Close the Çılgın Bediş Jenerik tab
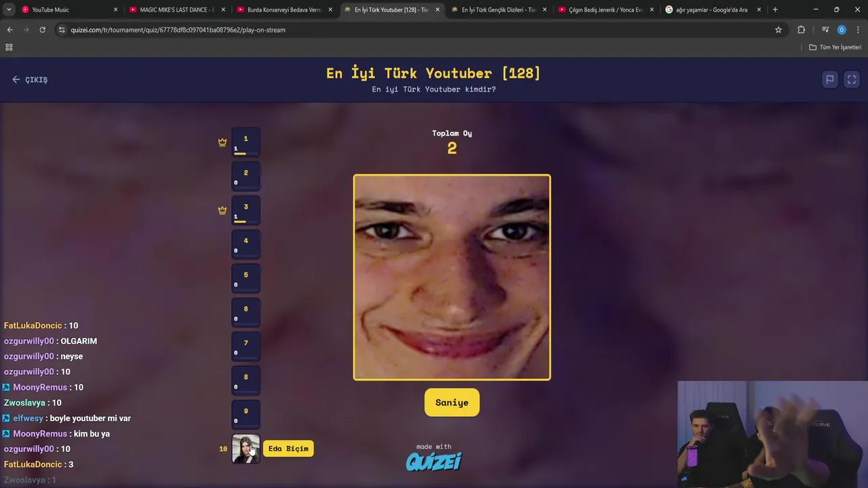 click(652, 9)
